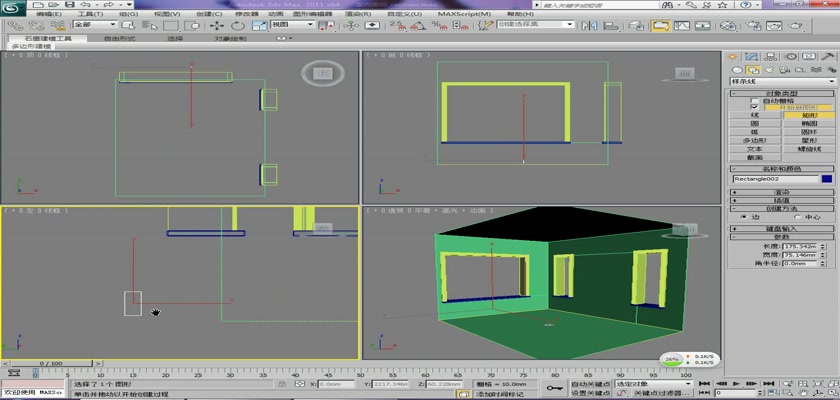The width and height of the screenshot is (840, 400).
Task: Enable the 自动栅格 checkbox
Action: click(x=754, y=101)
